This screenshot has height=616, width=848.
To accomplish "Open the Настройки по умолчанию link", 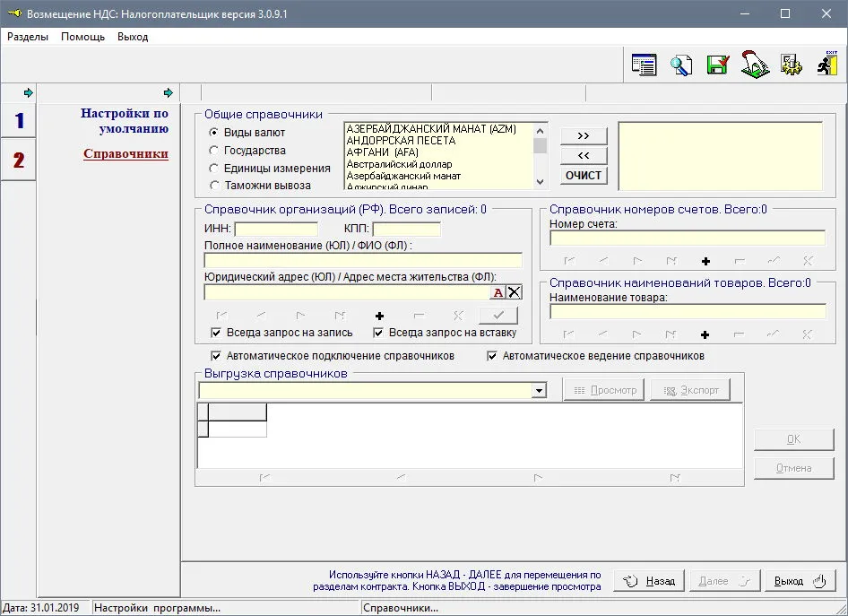I will pos(125,121).
